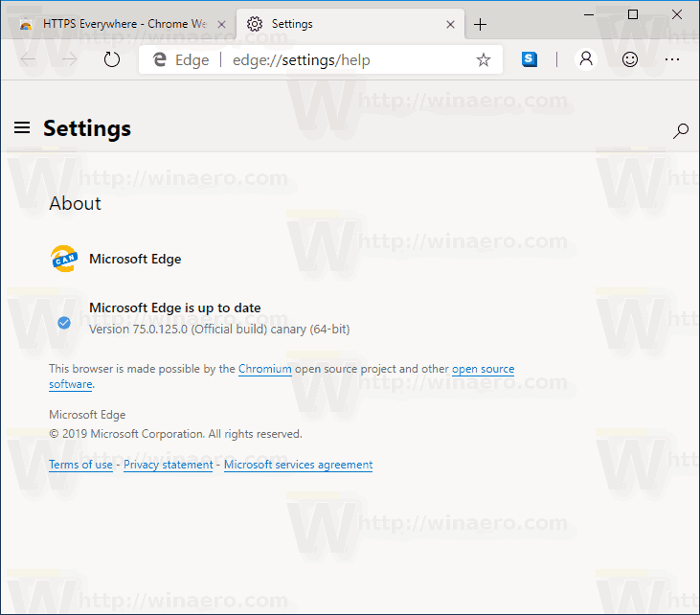Close the browser window
This screenshot has height=615, width=700.
pos(677,14)
